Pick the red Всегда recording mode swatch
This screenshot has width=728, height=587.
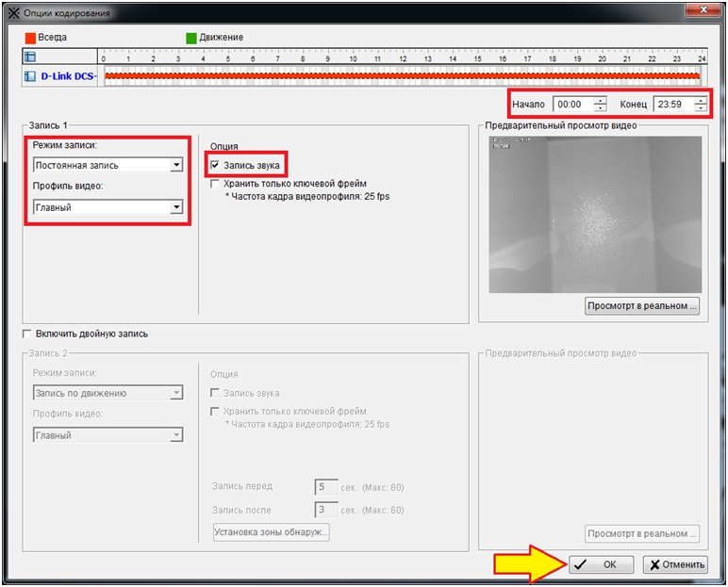pyautogui.click(x=30, y=38)
